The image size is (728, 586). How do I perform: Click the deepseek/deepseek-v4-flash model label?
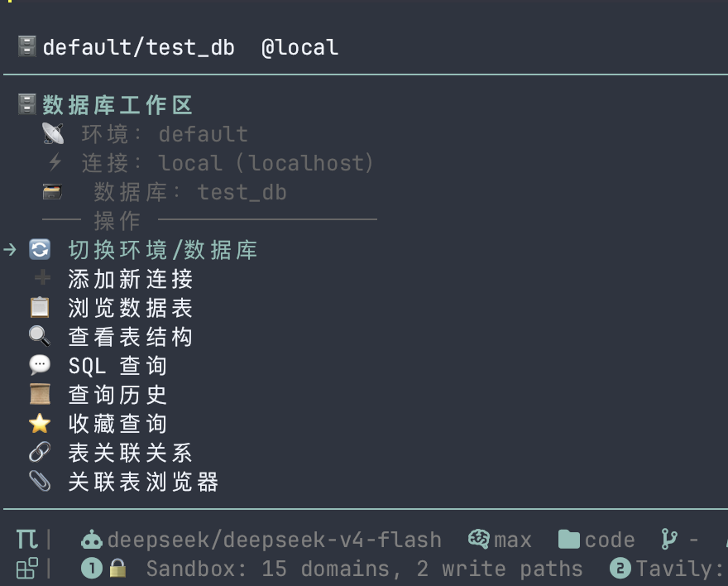275,540
